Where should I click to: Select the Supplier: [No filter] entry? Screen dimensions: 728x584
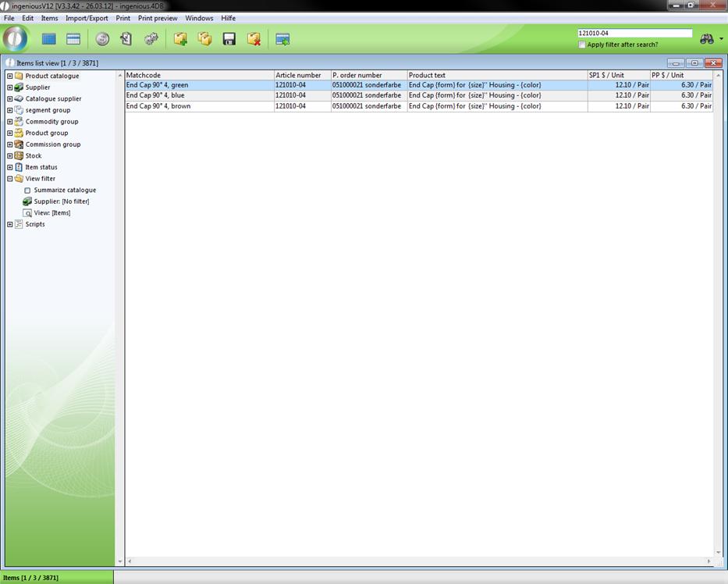[x=61, y=201]
